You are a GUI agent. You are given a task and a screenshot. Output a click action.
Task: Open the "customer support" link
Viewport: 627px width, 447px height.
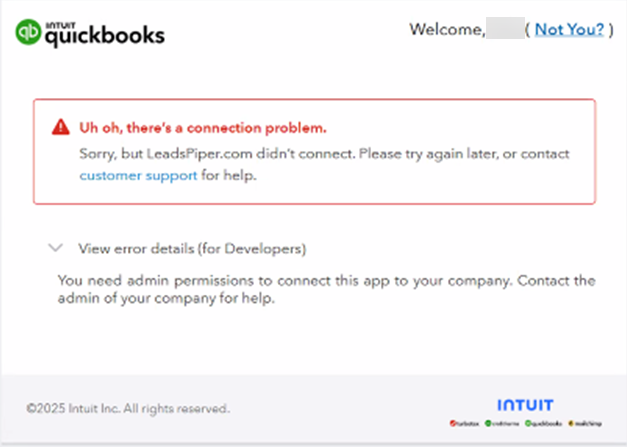[138, 176]
